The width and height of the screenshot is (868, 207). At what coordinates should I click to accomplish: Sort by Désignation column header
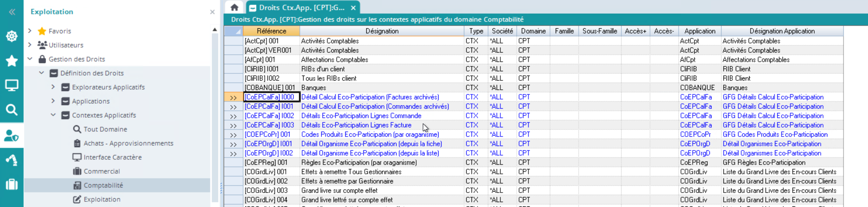click(x=382, y=31)
